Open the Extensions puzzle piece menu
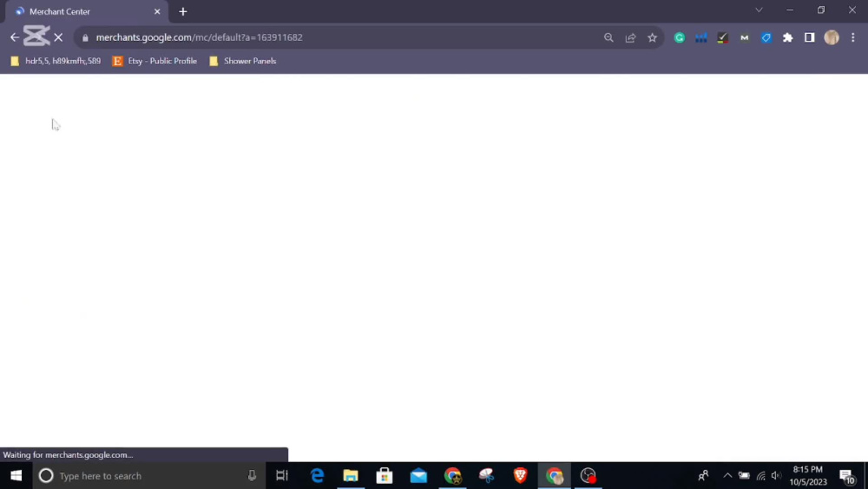This screenshot has width=868, height=489. coord(788,37)
